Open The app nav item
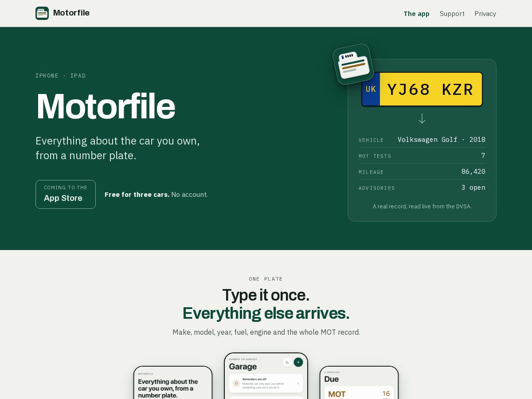 [x=416, y=14]
